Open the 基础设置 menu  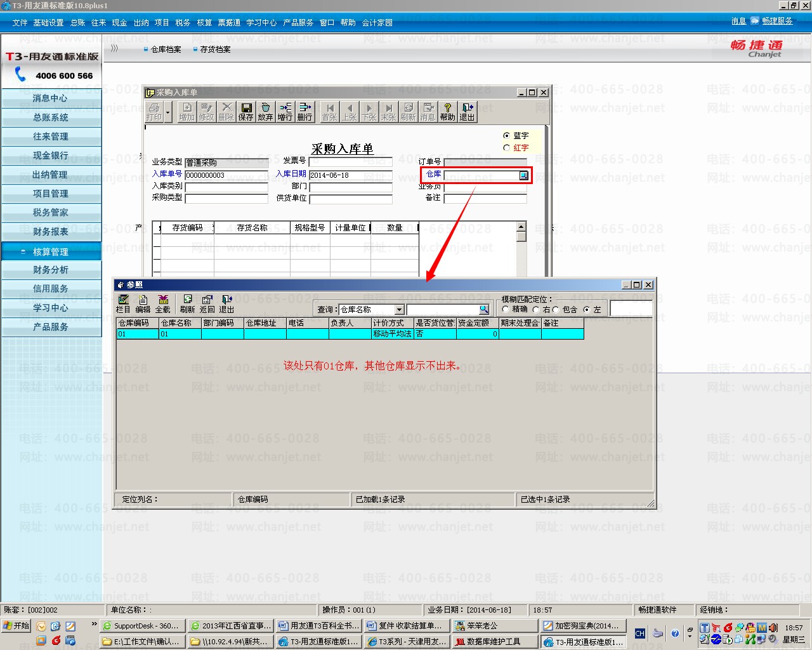(x=48, y=22)
